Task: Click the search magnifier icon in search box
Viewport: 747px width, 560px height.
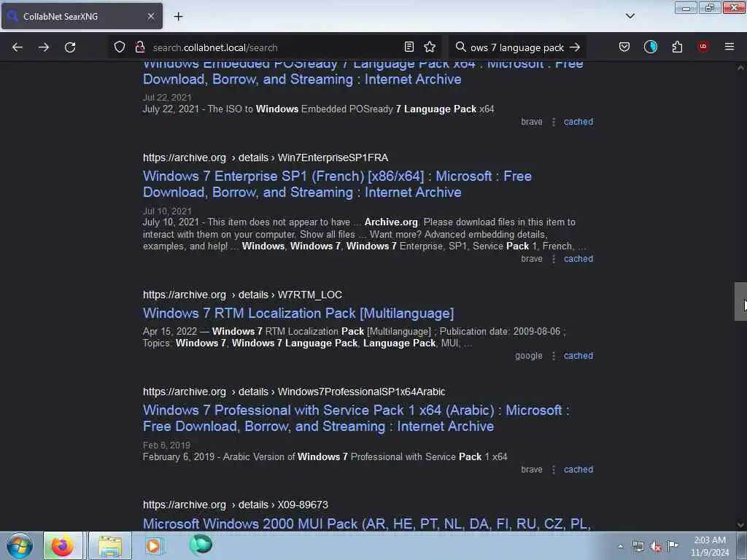Action: [460, 47]
